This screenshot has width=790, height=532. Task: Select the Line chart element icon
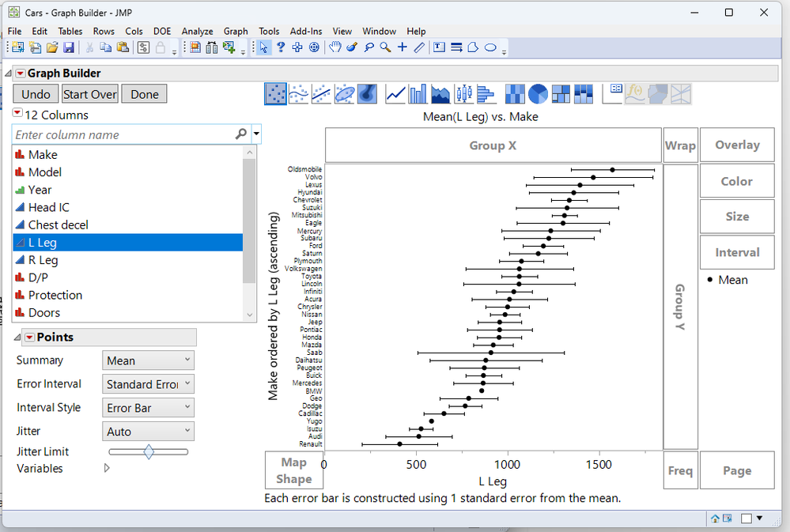click(395, 94)
